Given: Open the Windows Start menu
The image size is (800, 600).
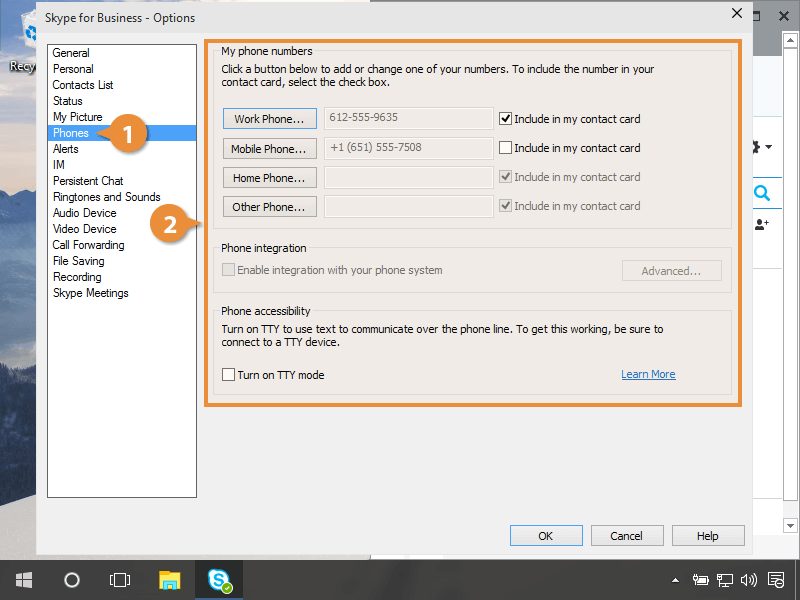Looking at the screenshot, I should [24, 579].
